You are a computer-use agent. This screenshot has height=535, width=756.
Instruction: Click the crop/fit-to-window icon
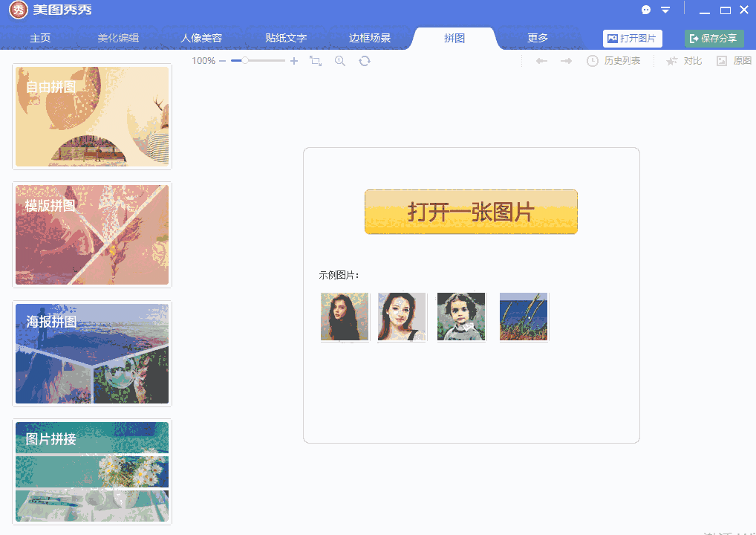tap(316, 61)
